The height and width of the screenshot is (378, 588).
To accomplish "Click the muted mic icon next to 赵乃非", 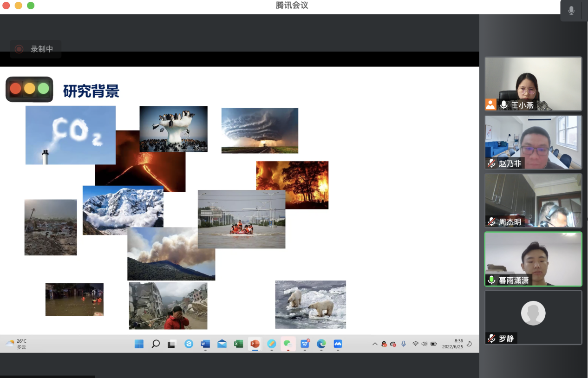I will tap(491, 163).
